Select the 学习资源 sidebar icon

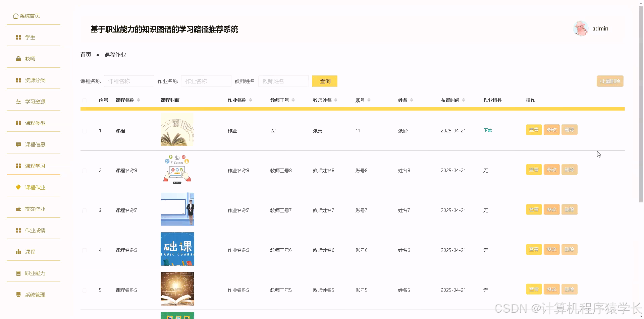tap(18, 101)
